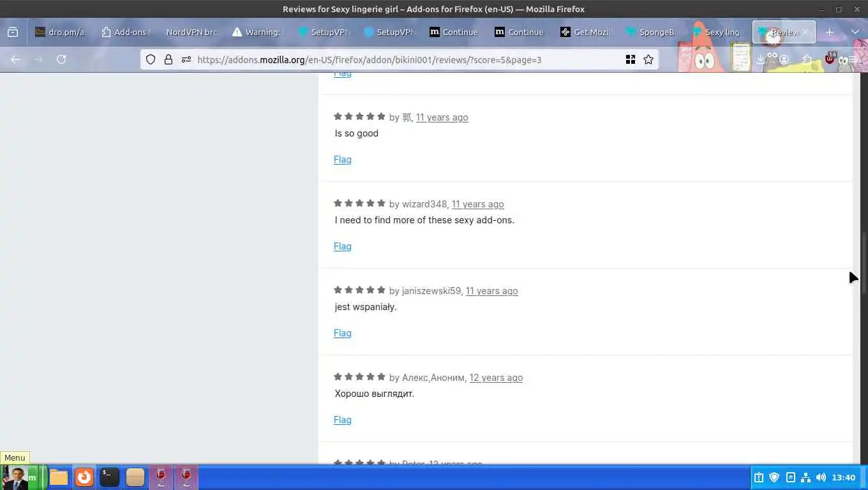This screenshot has height=490, width=868.
Task: Switch to the first SetupVPN tab
Action: pos(323,32)
